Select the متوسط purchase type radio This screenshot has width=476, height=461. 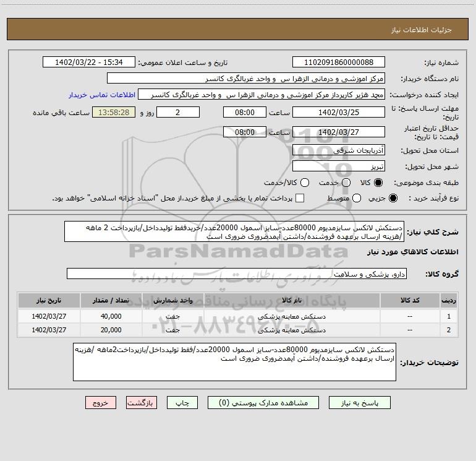357,198
